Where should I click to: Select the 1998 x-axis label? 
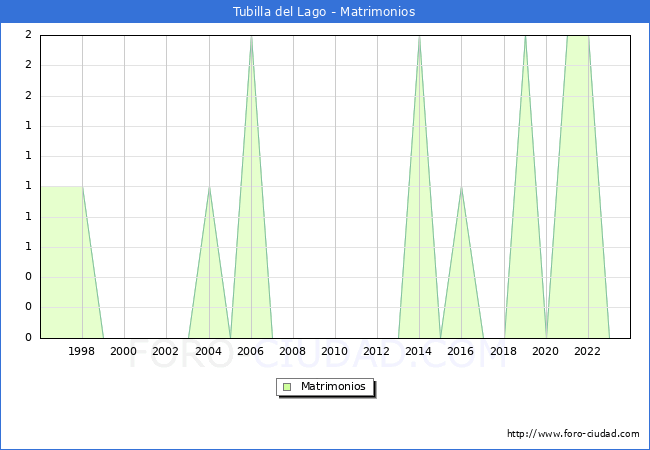(81, 351)
